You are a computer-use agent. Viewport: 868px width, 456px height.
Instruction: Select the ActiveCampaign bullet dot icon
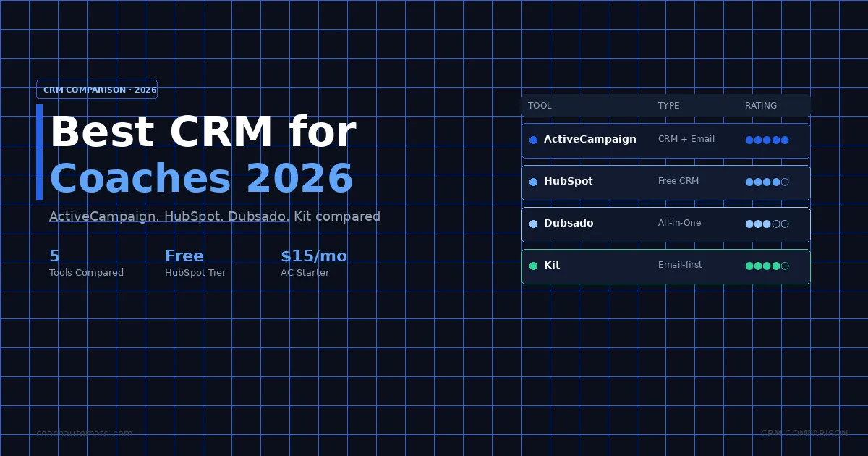coord(533,140)
